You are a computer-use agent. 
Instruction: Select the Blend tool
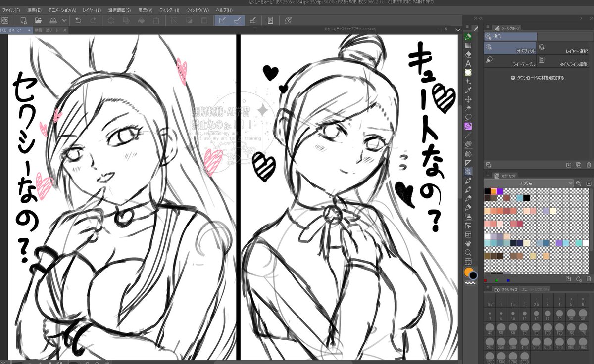[468, 153]
